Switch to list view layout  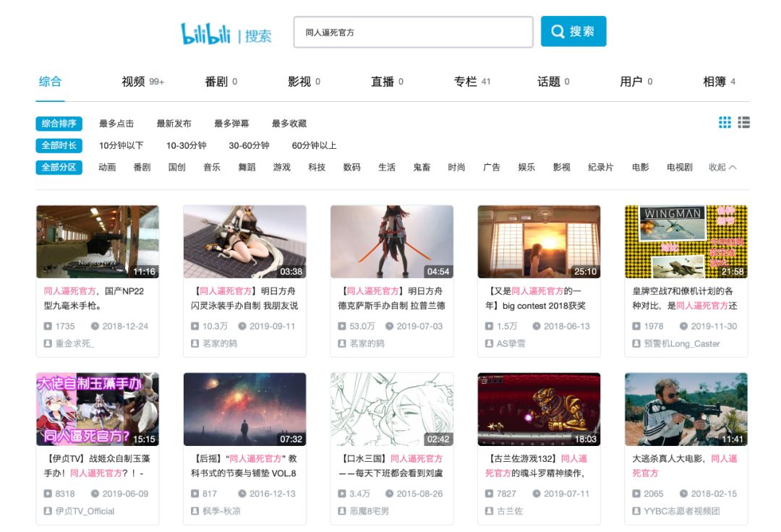[743, 123]
